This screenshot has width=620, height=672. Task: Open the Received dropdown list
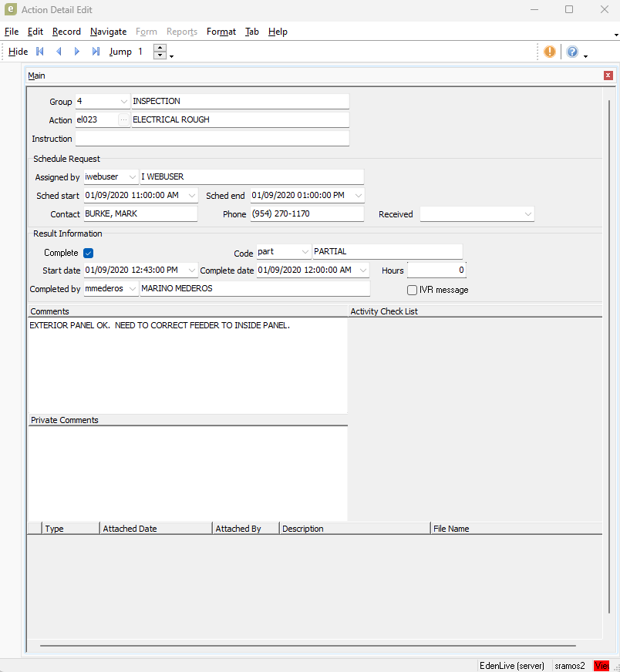[527, 214]
